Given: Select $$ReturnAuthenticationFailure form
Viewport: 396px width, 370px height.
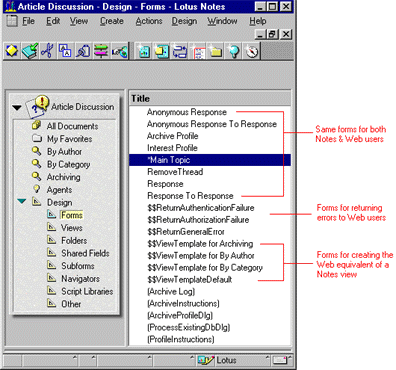Looking at the screenshot, I should click(201, 208).
